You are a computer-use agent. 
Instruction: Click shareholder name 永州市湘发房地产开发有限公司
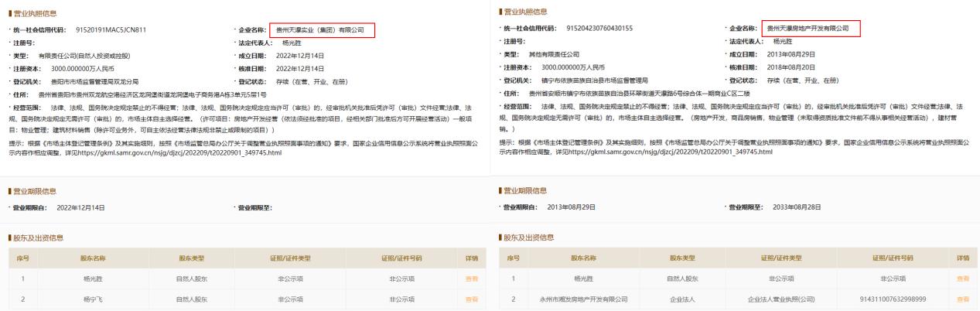point(585,298)
